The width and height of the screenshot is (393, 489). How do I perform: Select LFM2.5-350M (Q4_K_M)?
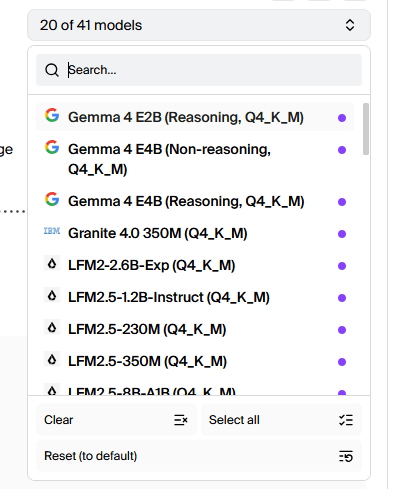coord(195,361)
